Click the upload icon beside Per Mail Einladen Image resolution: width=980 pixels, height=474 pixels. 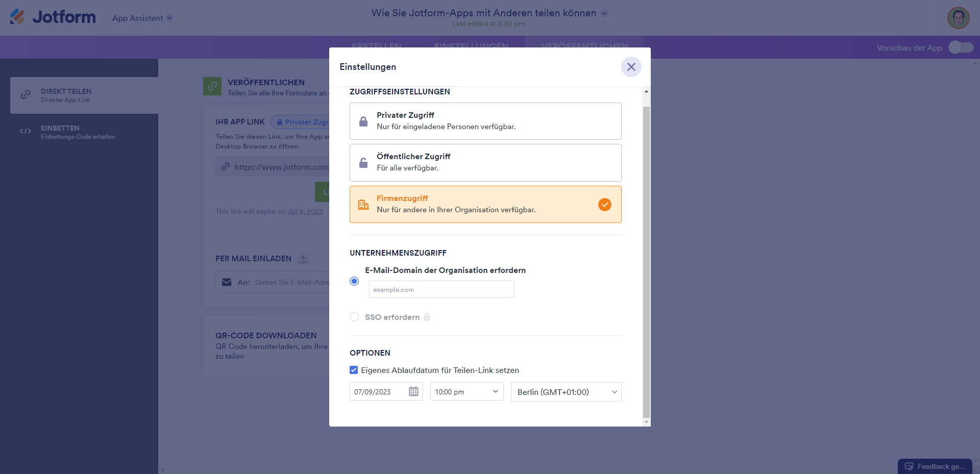pos(303,259)
